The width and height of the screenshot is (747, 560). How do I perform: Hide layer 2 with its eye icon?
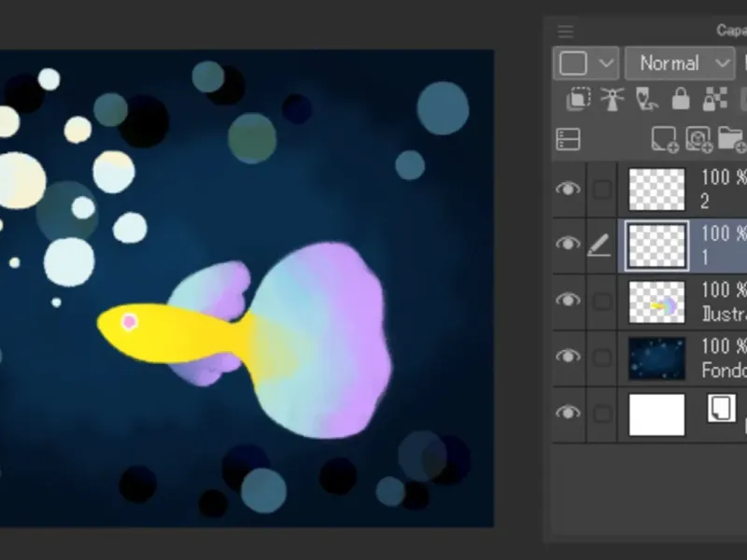[568, 189]
